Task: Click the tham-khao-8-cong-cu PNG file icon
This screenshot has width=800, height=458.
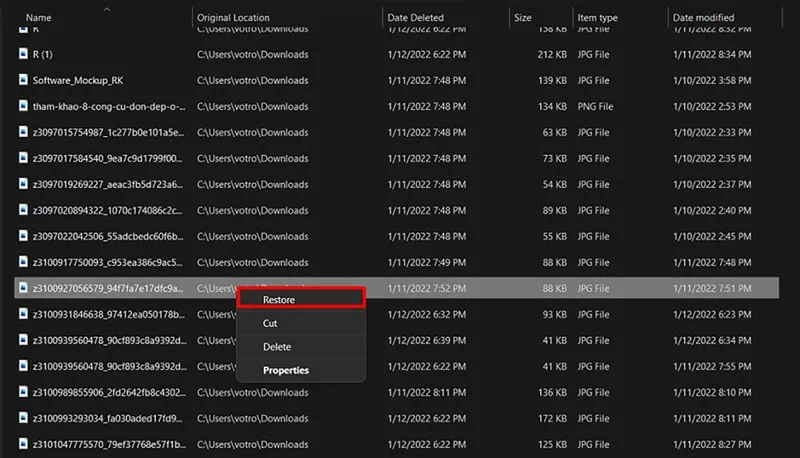Action: coord(23,106)
